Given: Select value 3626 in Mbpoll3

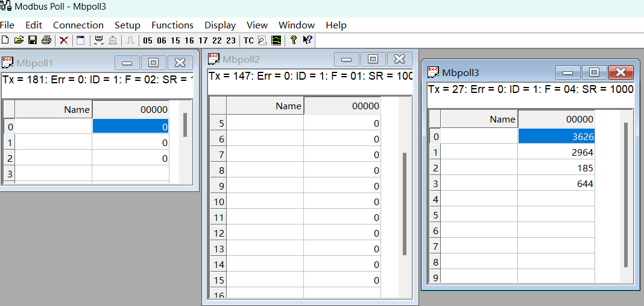Looking at the screenshot, I should point(557,136).
